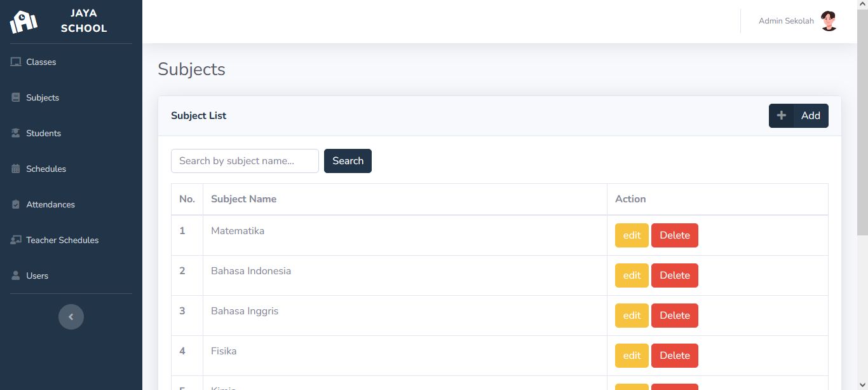Click row number 1 cell
The height and width of the screenshot is (390, 868).
tap(187, 235)
